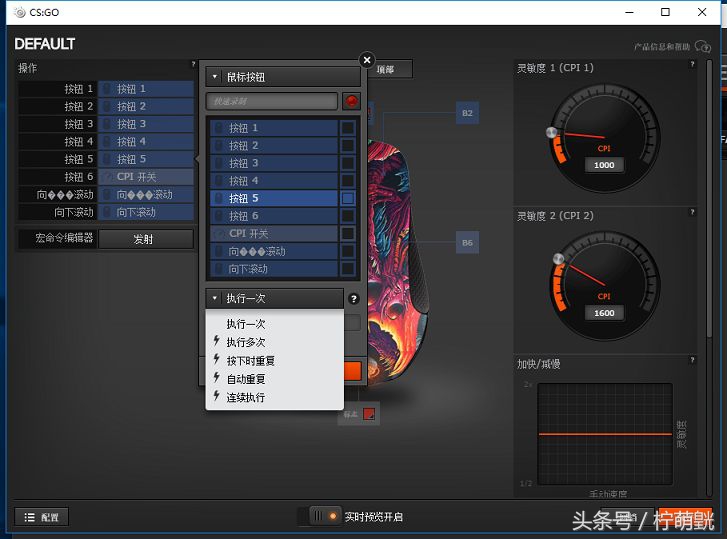This screenshot has width=727, height=539.
Task: Tick checkbox for 向下滚动 in popup
Action: coord(348,269)
